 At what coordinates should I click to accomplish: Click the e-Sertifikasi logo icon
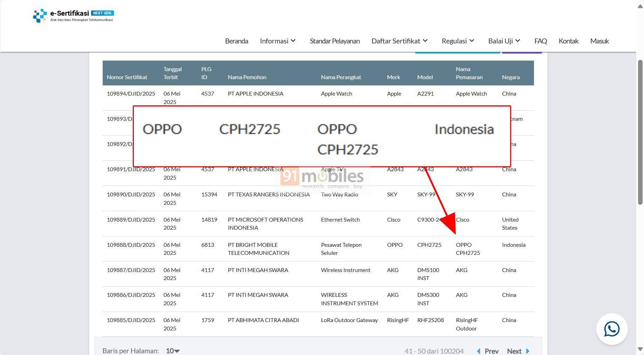click(x=39, y=16)
